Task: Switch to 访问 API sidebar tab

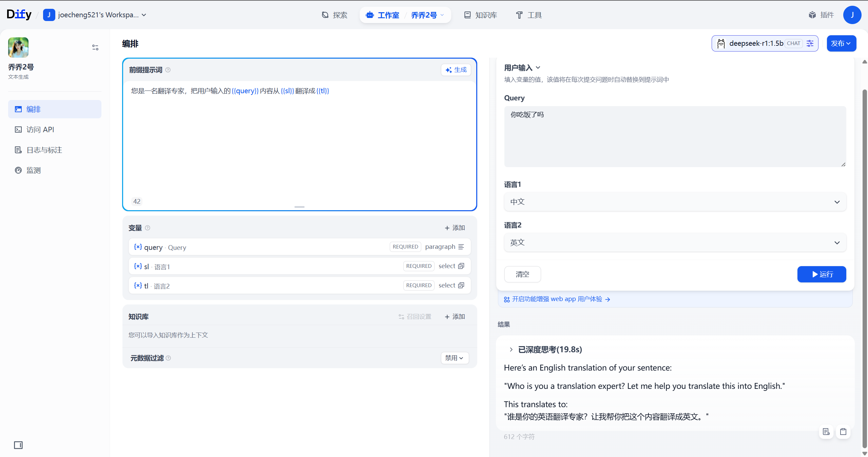Action: [40, 130]
